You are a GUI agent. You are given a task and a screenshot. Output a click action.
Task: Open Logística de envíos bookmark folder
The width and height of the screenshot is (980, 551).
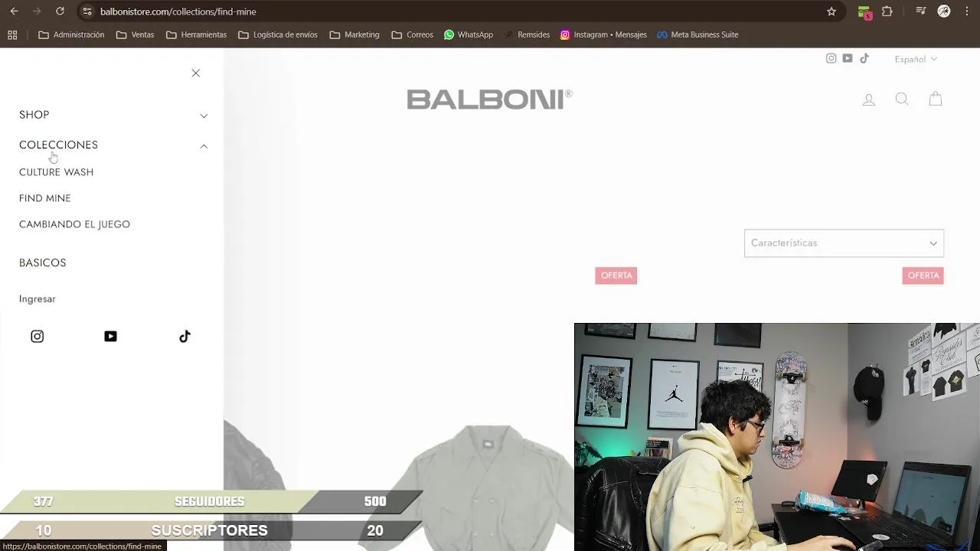click(x=277, y=34)
